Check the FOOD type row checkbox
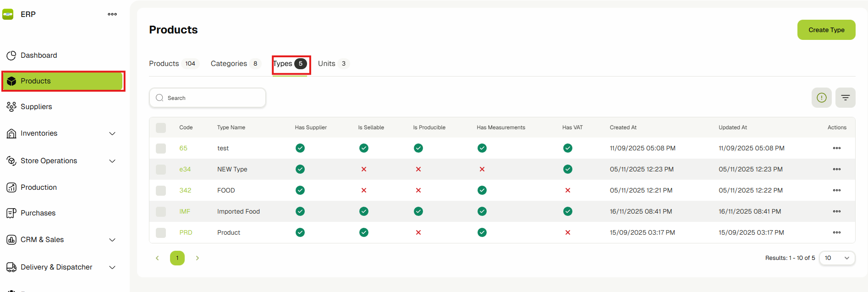This screenshot has width=868, height=292. coord(161,190)
